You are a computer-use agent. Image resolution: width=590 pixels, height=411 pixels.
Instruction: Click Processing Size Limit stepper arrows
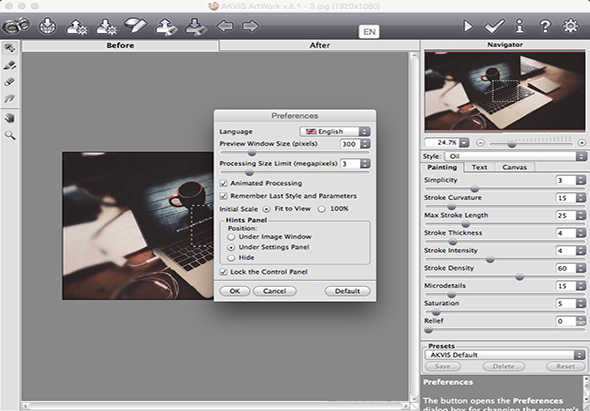(365, 164)
